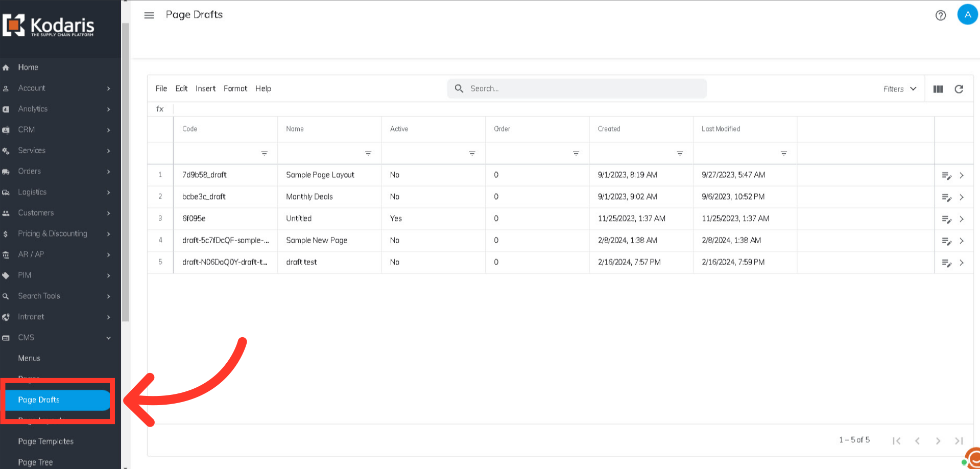Viewport: 980px width, 469px height.
Task: Click the sidebar vertical scrollbar
Action: point(125,172)
